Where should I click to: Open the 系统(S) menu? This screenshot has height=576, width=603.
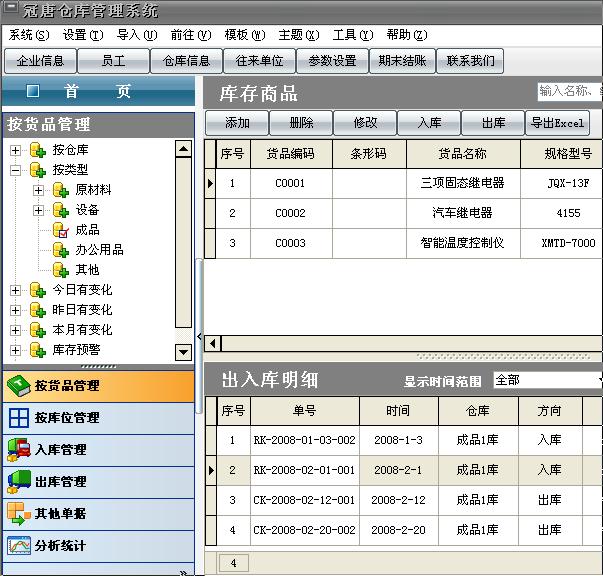(x=29, y=35)
